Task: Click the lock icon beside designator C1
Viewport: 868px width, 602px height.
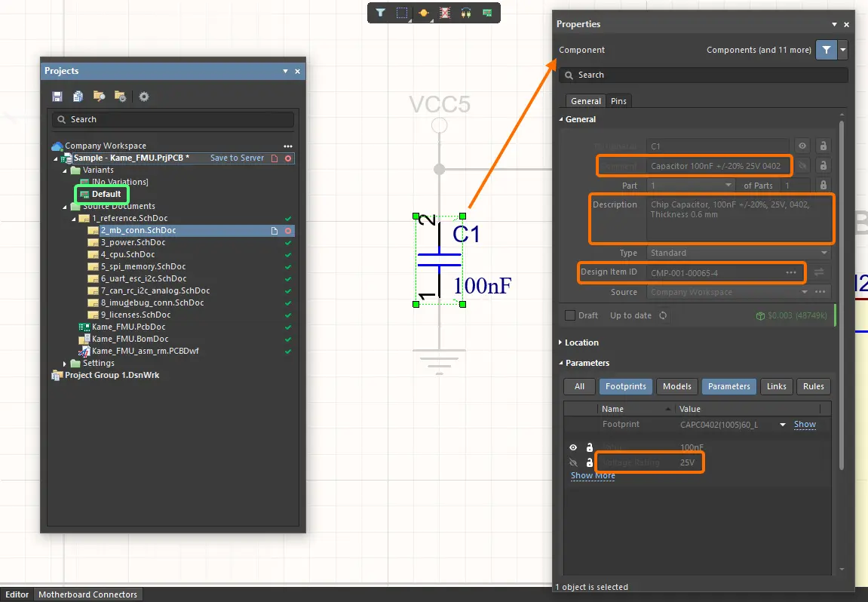Action: click(824, 146)
